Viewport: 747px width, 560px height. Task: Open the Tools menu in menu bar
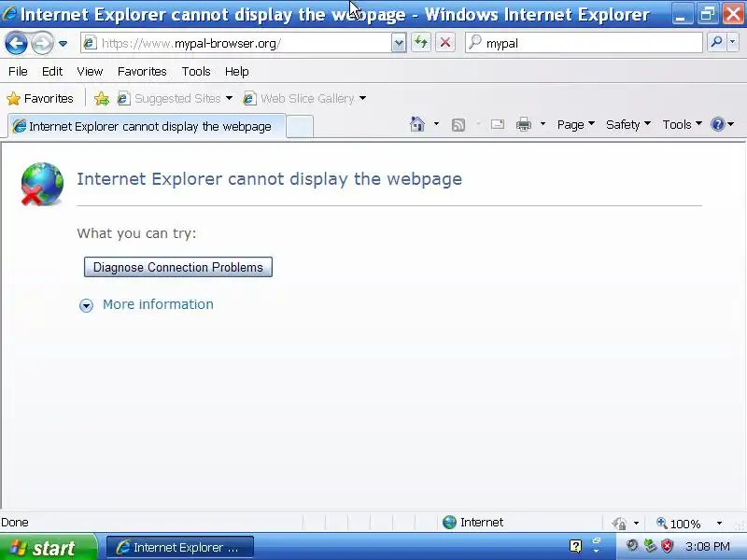click(x=196, y=72)
